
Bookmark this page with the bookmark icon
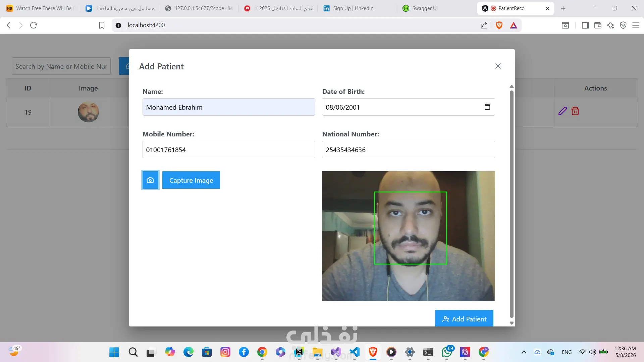point(102,25)
